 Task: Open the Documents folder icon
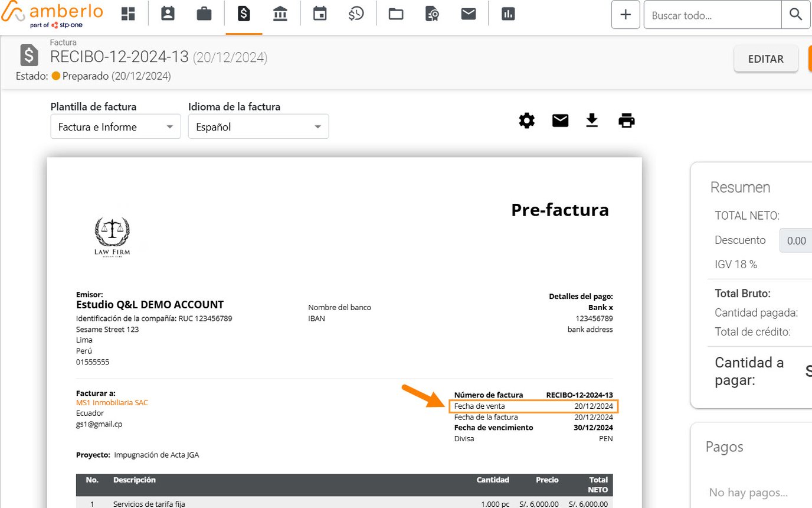click(395, 13)
